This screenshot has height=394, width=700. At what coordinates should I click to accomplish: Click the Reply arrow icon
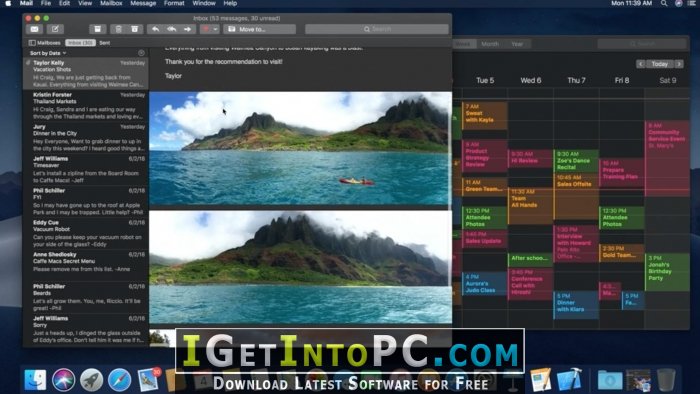[155, 29]
